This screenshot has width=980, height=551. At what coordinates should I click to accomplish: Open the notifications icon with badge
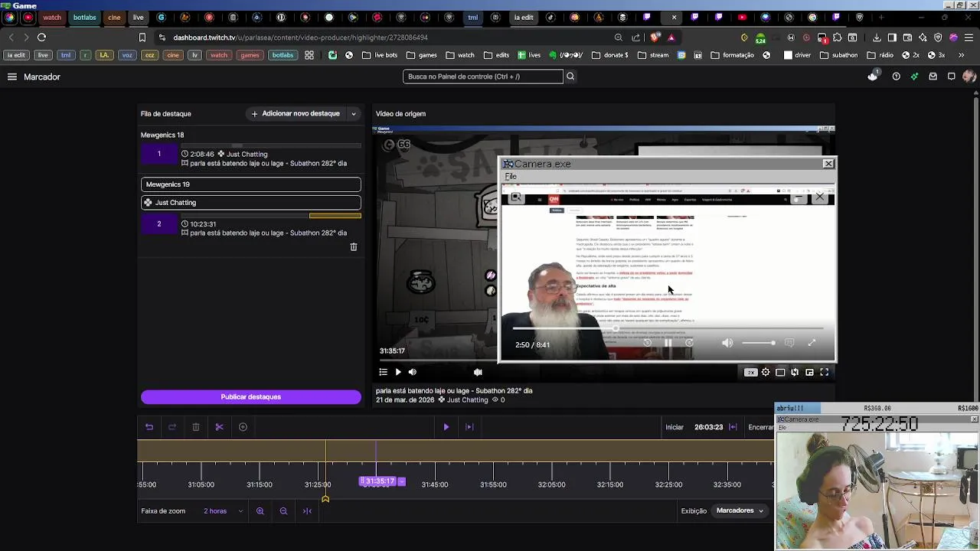click(x=874, y=76)
